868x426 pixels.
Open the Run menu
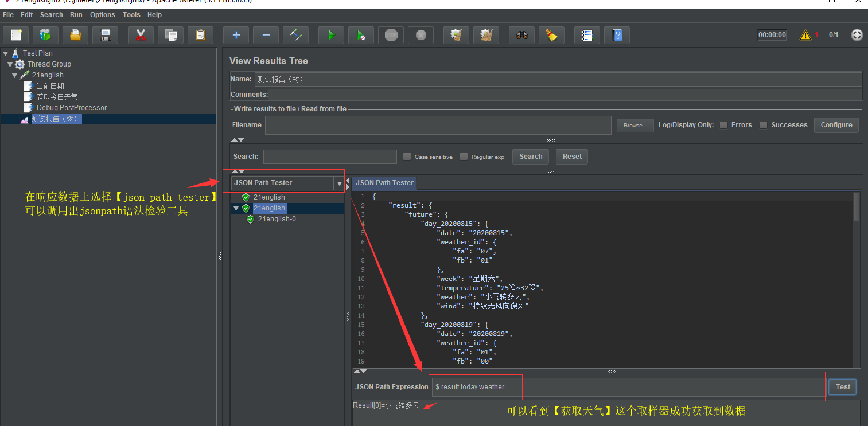pyautogui.click(x=76, y=15)
